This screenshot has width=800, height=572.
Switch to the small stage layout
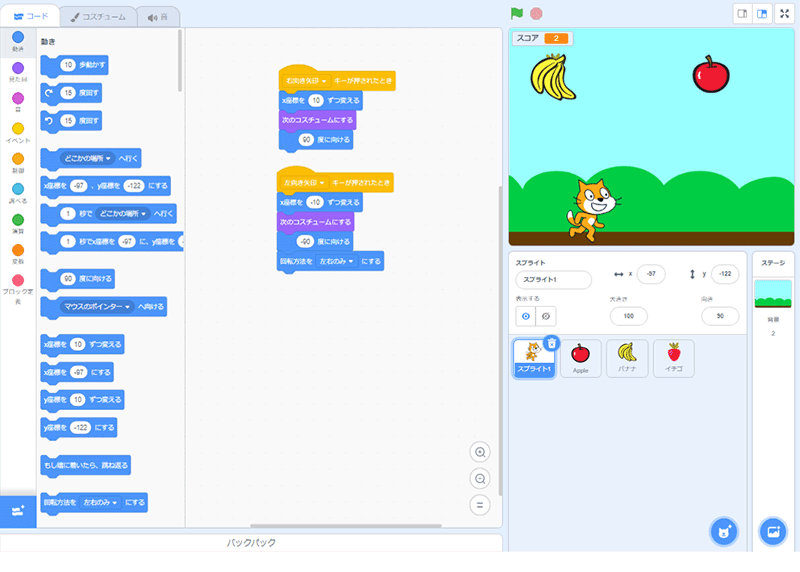742,14
